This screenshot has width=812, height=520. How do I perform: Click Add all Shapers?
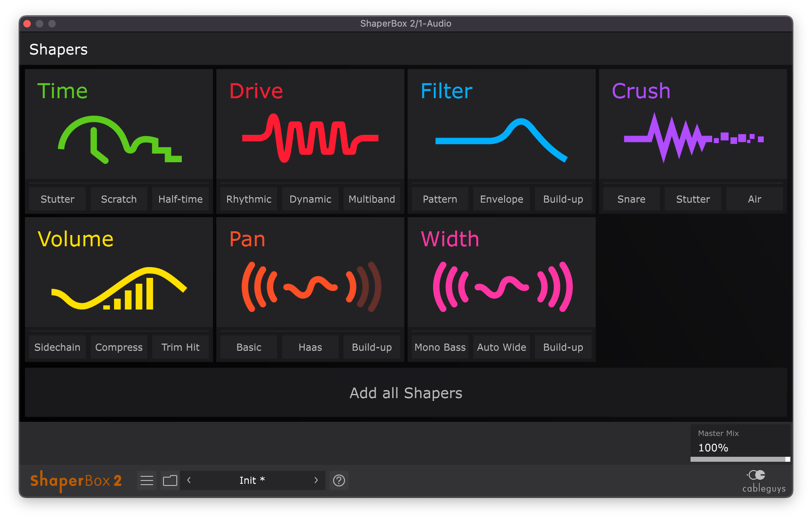pos(406,392)
